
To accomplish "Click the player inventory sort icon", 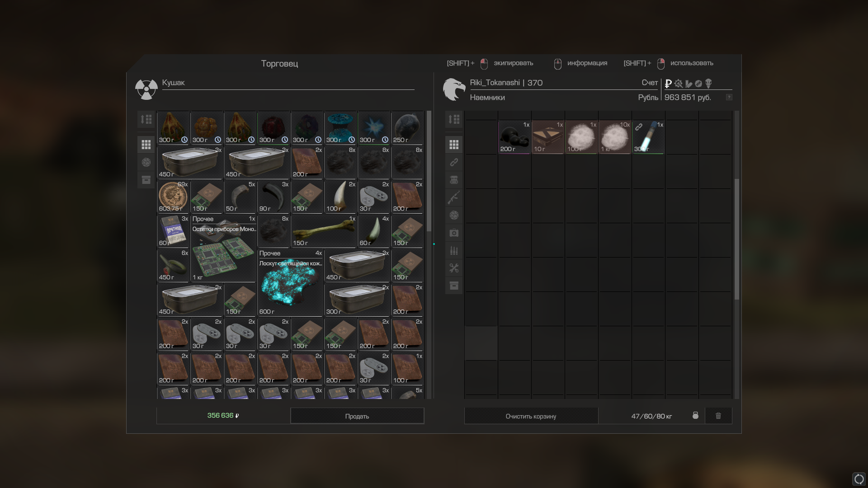I will [x=454, y=119].
